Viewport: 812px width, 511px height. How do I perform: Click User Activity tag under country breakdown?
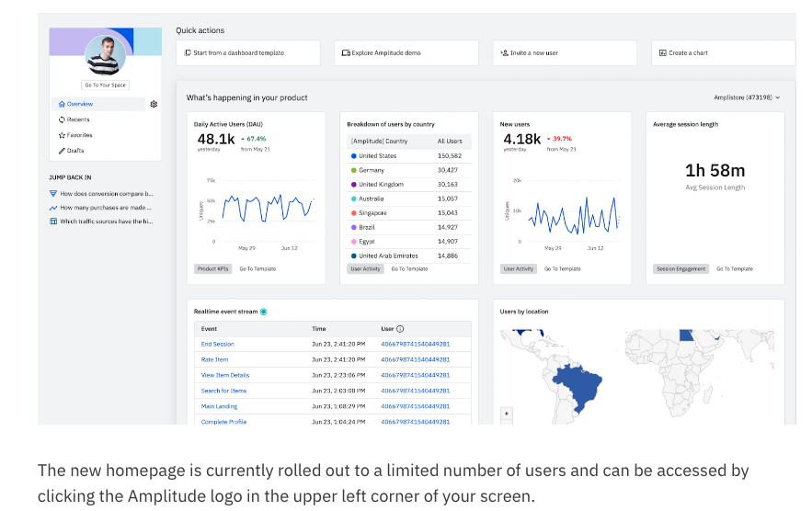(x=365, y=268)
